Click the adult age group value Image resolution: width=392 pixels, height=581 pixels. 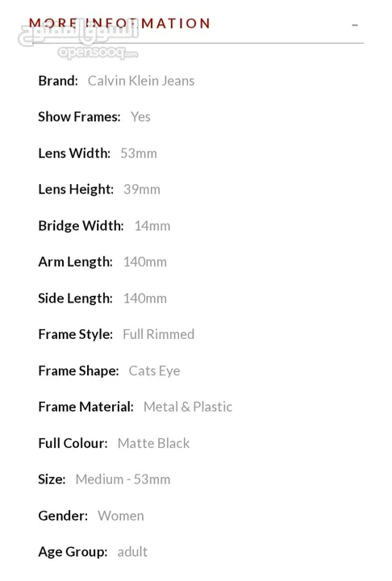pos(132,552)
